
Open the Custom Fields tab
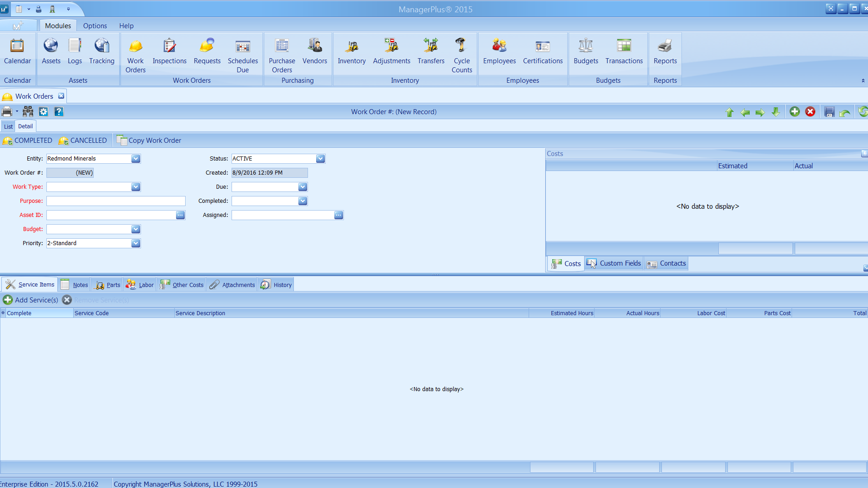pos(614,263)
